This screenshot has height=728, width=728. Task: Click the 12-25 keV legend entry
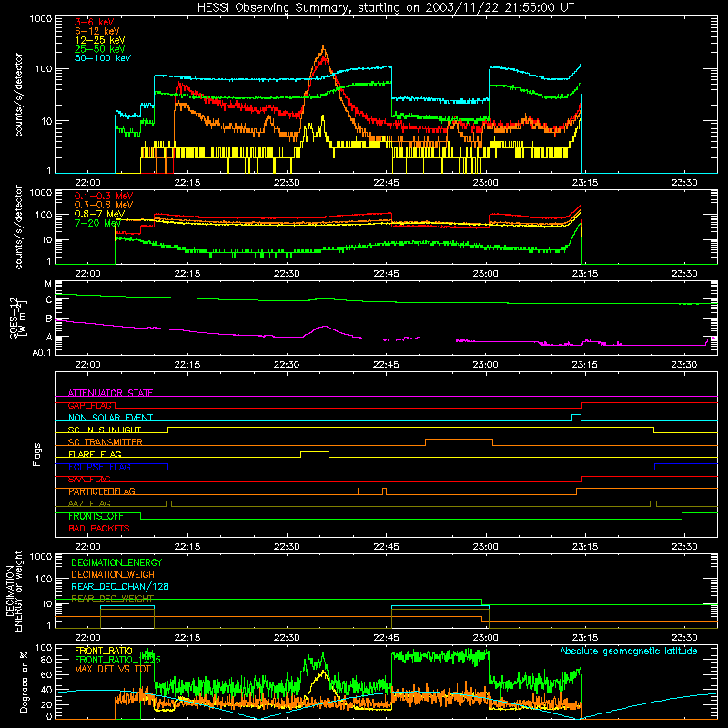coord(100,40)
